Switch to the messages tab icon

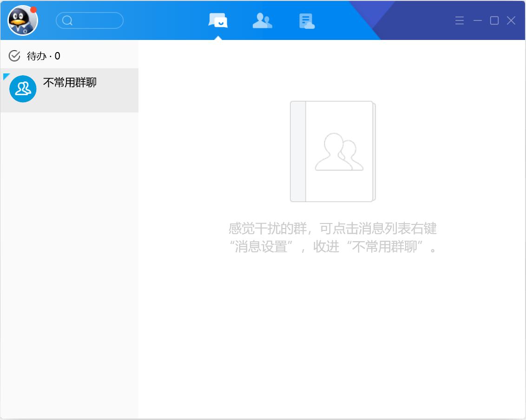coord(218,20)
